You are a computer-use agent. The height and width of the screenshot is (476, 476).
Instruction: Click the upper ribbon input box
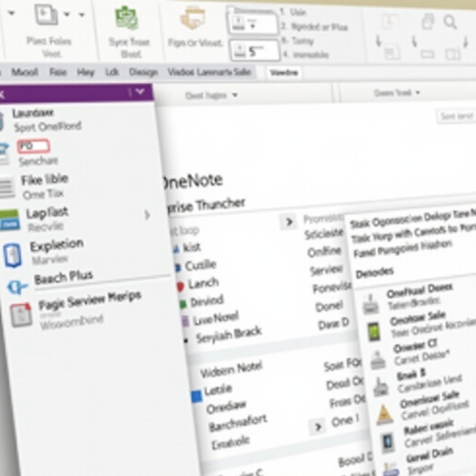tap(252, 23)
